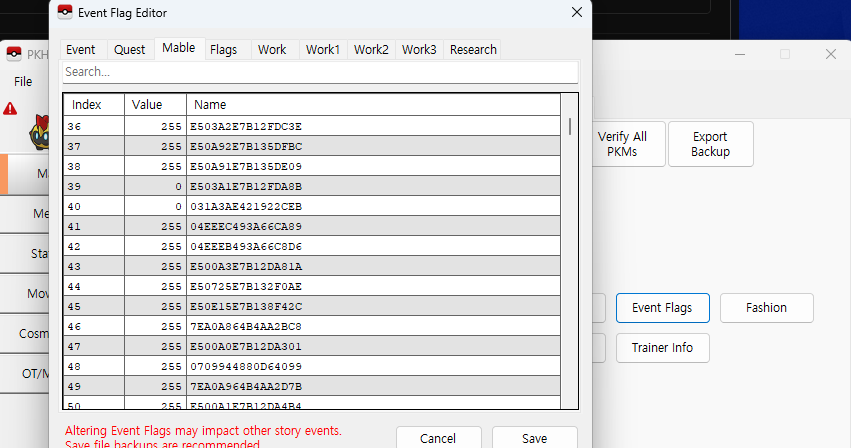This screenshot has width=851, height=448.
Task: Click the flag list vertical scrollbar
Action: tap(570, 250)
